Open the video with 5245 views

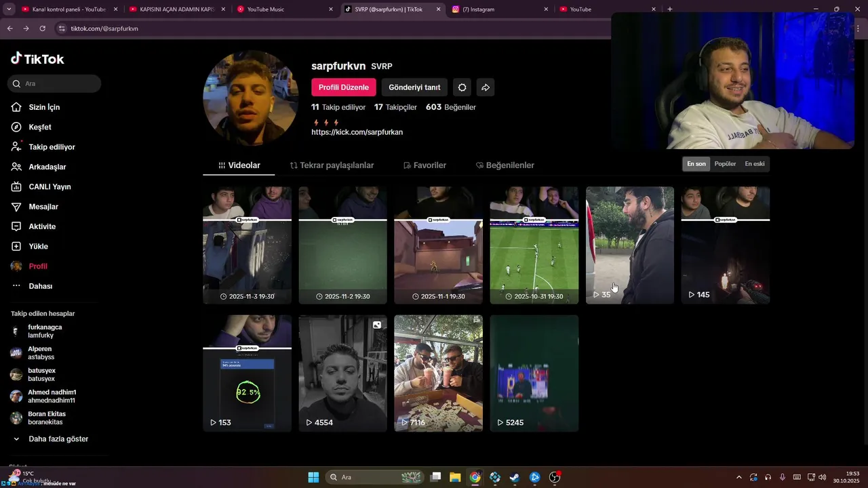coord(534,373)
